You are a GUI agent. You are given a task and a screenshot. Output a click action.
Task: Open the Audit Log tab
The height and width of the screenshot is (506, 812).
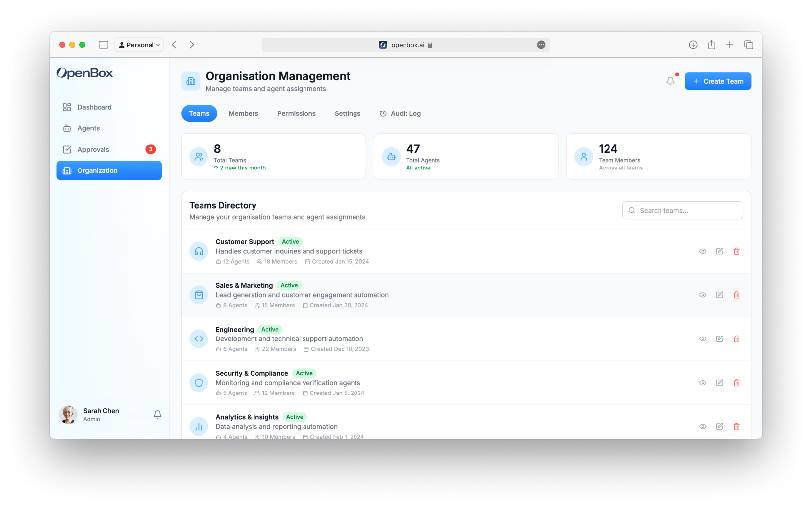[400, 113]
